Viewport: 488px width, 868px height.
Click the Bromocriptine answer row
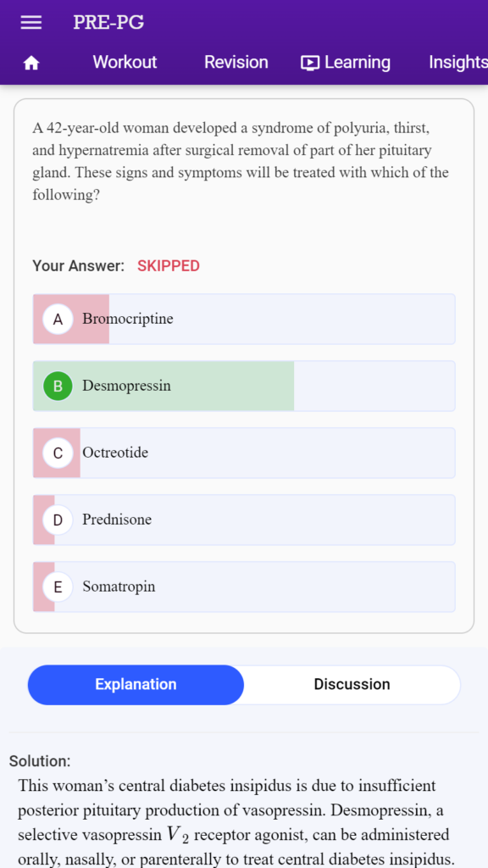244,319
